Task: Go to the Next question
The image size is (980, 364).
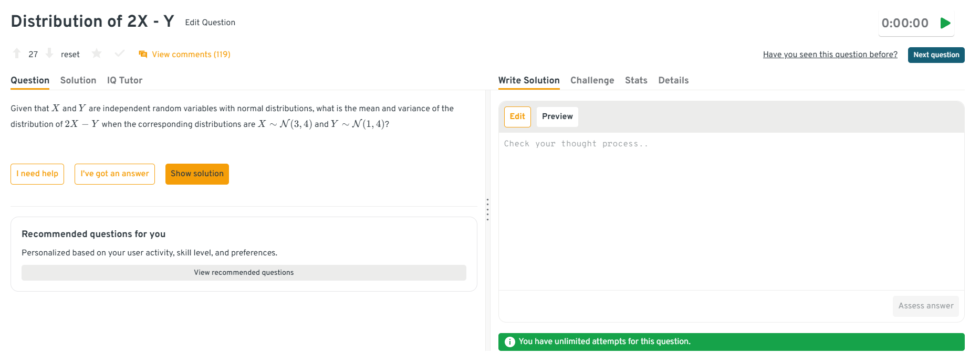Action: tap(936, 55)
